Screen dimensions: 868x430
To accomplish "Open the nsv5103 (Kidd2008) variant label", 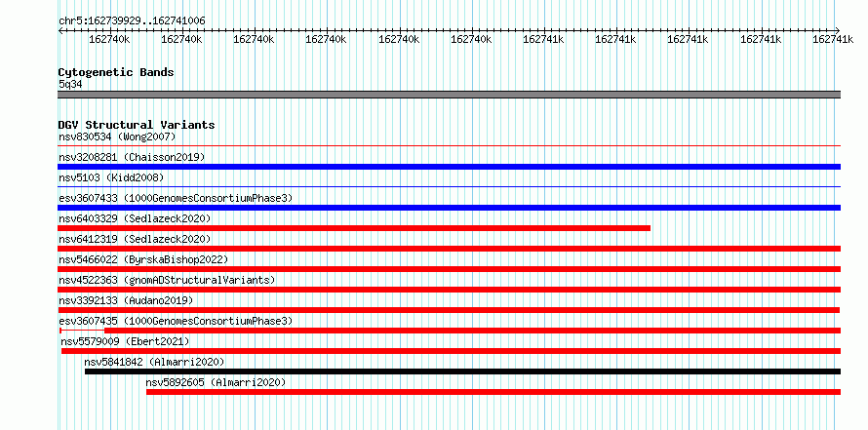I will click(111, 177).
